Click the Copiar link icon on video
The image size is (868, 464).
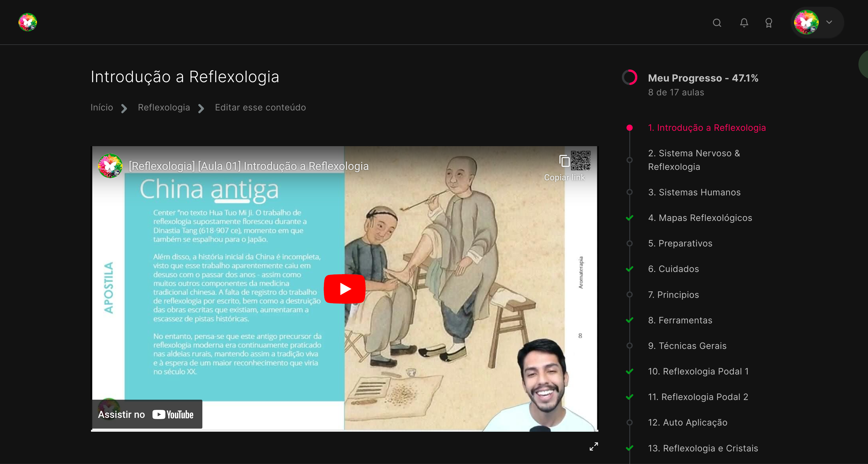[564, 161]
